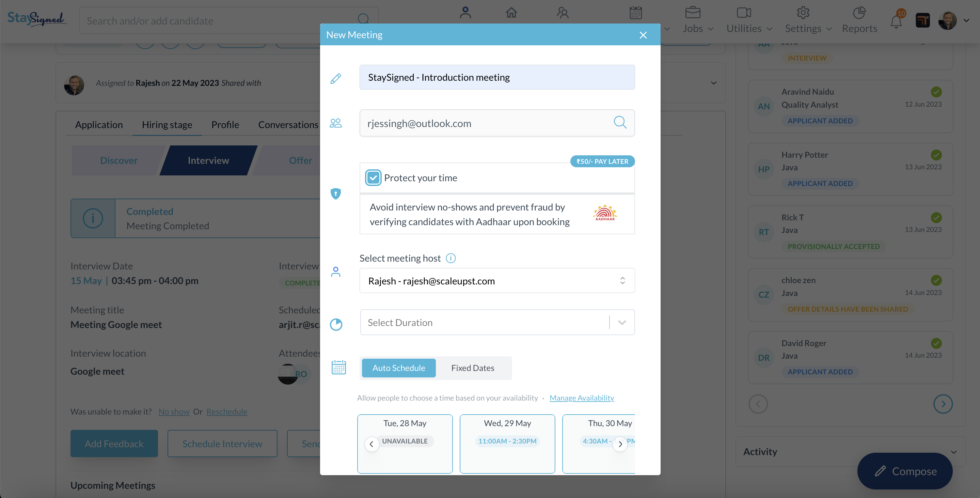This screenshot has height=498, width=980.
Task: Click the duration clock icon
Action: (x=336, y=324)
